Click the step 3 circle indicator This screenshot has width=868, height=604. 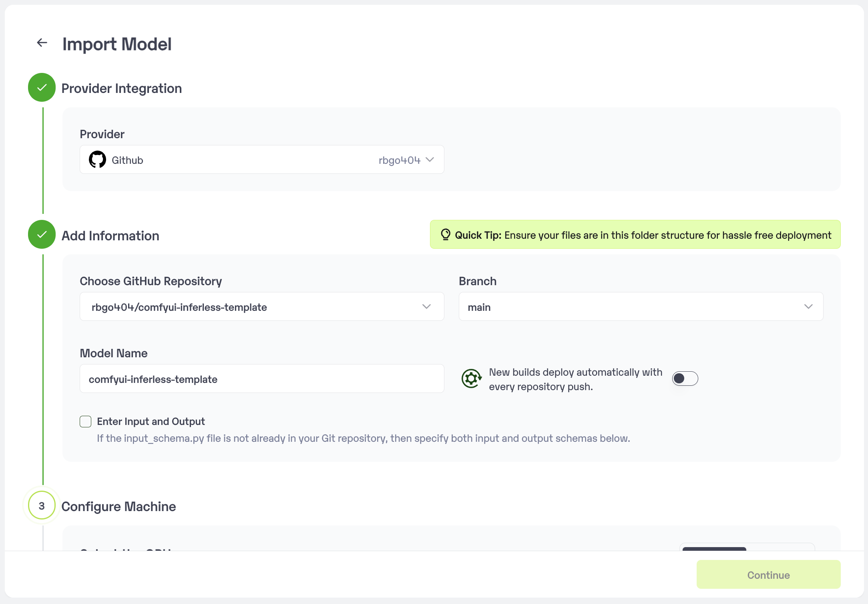(x=42, y=506)
